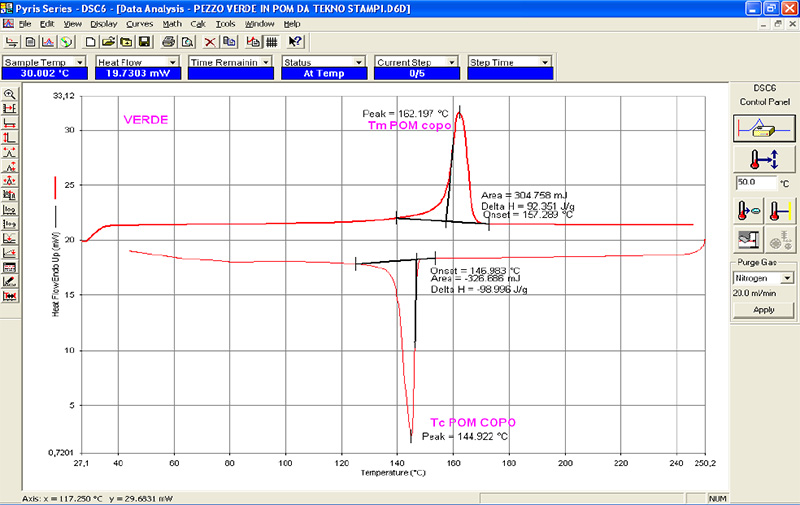Click the Print icon in toolbar
This screenshot has width=800, height=505.
click(x=169, y=42)
